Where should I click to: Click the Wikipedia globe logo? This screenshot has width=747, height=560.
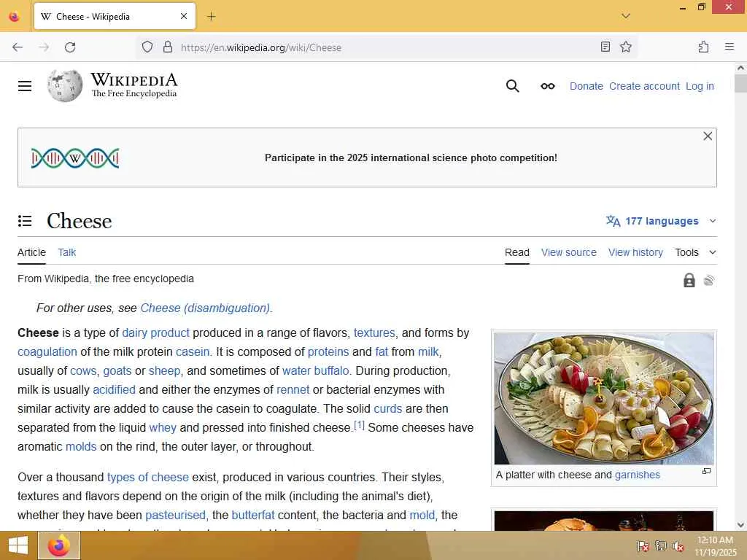click(65, 86)
